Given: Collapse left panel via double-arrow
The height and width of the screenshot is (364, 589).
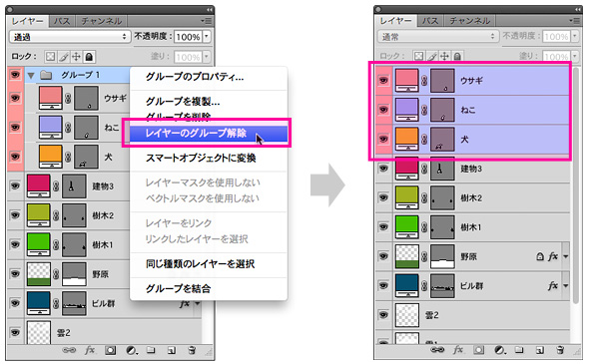Looking at the screenshot, I should tap(210, 10).
